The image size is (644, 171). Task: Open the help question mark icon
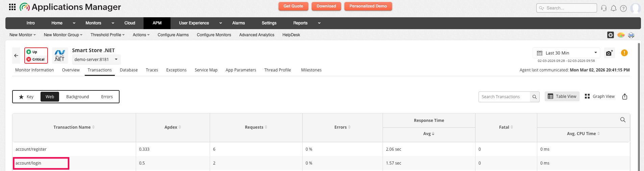click(623, 8)
